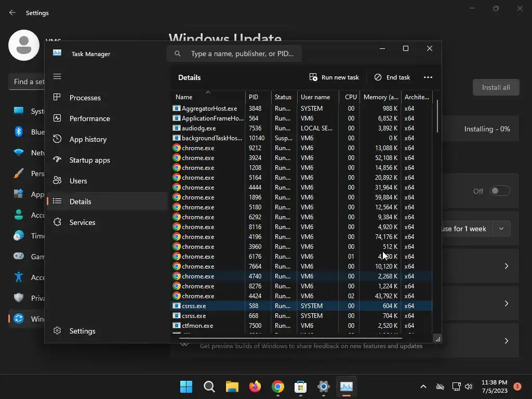Click the Task Manager search box
The height and width of the screenshot is (399, 532).
(x=234, y=54)
